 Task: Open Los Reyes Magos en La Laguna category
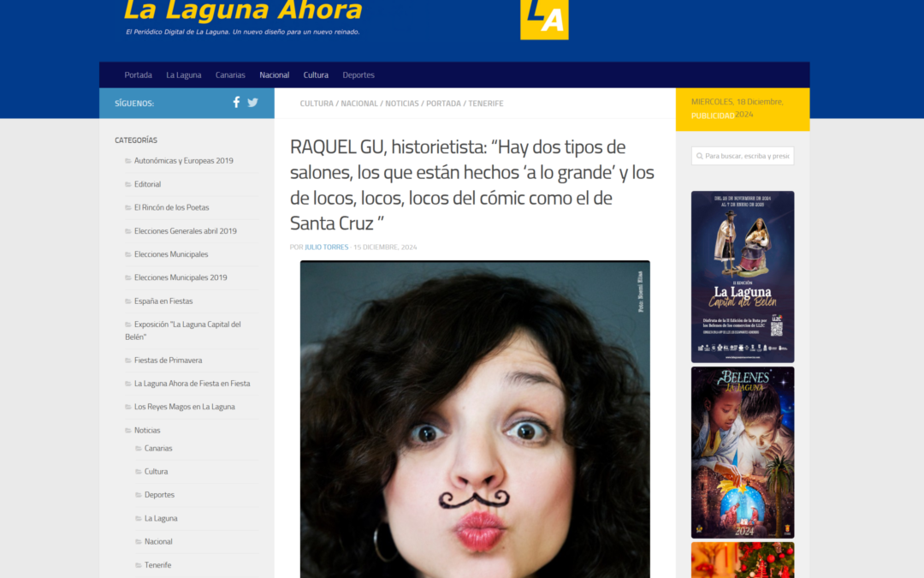coord(185,407)
